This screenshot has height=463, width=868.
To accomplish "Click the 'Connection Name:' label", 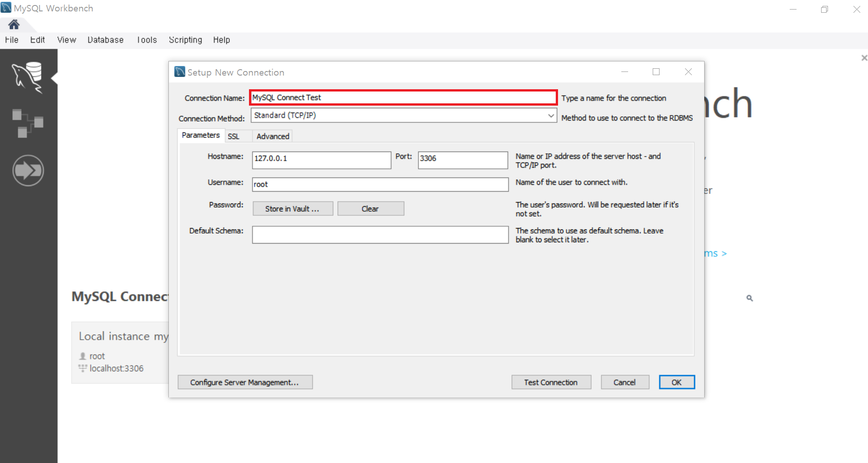I will point(214,98).
